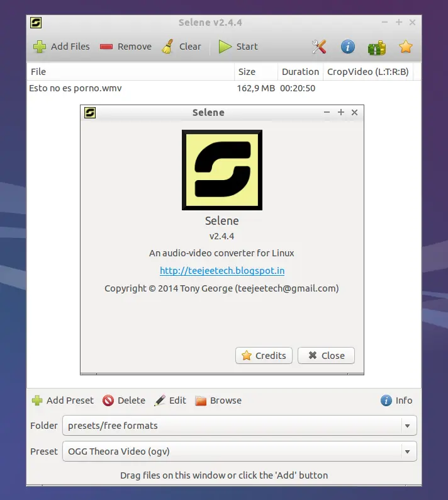Image resolution: width=448 pixels, height=500 pixels.
Task: Start the conversion with green play button
Action: [x=238, y=47]
